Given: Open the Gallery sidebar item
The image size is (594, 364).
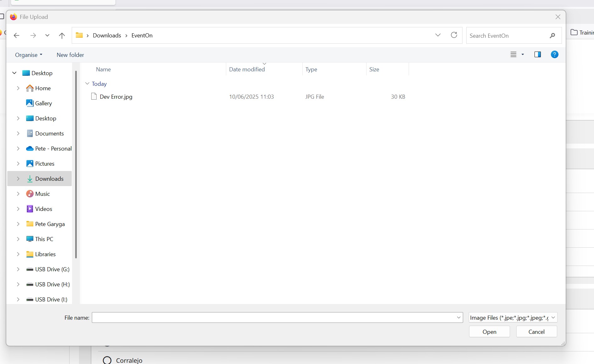Looking at the screenshot, I should [x=43, y=103].
